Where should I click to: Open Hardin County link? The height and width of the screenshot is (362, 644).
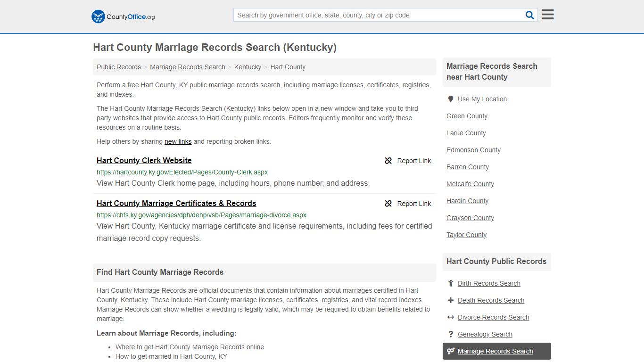pyautogui.click(x=467, y=201)
